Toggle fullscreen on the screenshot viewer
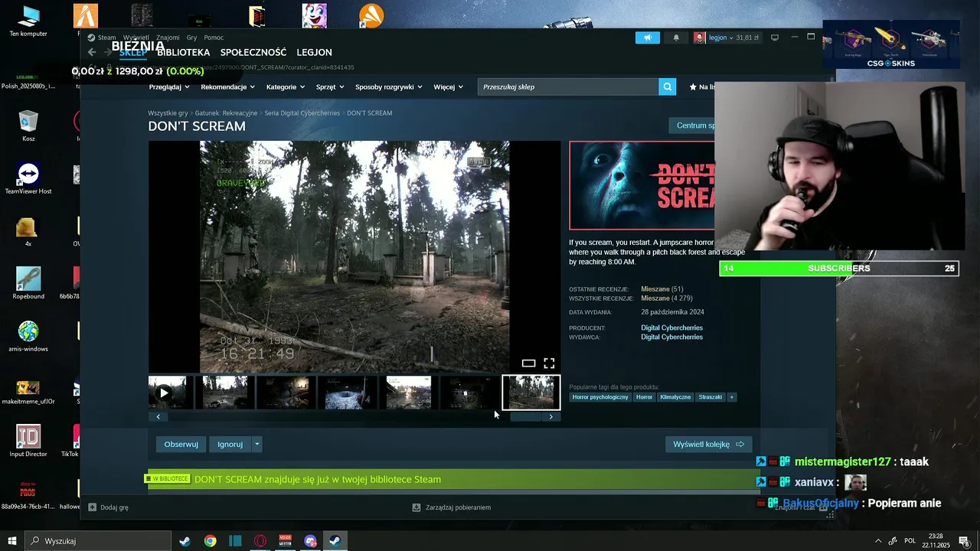980x551 pixels. click(x=549, y=363)
